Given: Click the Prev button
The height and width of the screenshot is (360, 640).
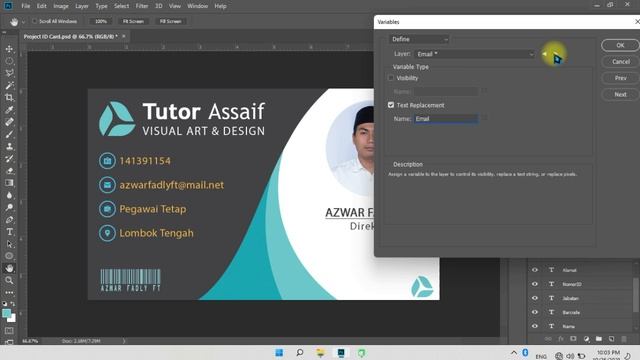Looking at the screenshot, I should [x=620, y=78].
